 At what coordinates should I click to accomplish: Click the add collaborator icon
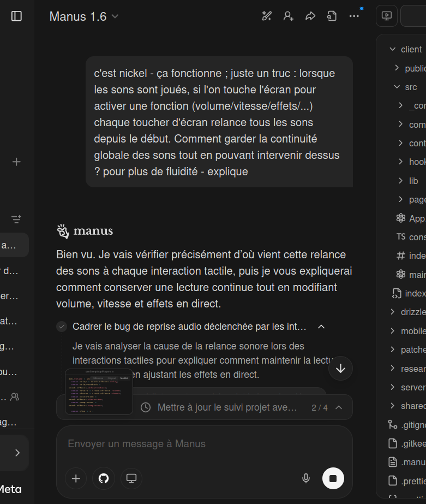click(289, 16)
